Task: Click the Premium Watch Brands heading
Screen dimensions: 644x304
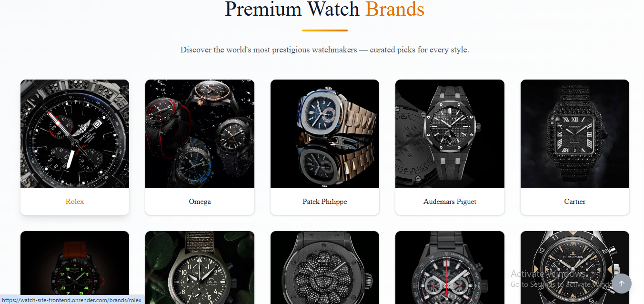Action: coord(325,9)
